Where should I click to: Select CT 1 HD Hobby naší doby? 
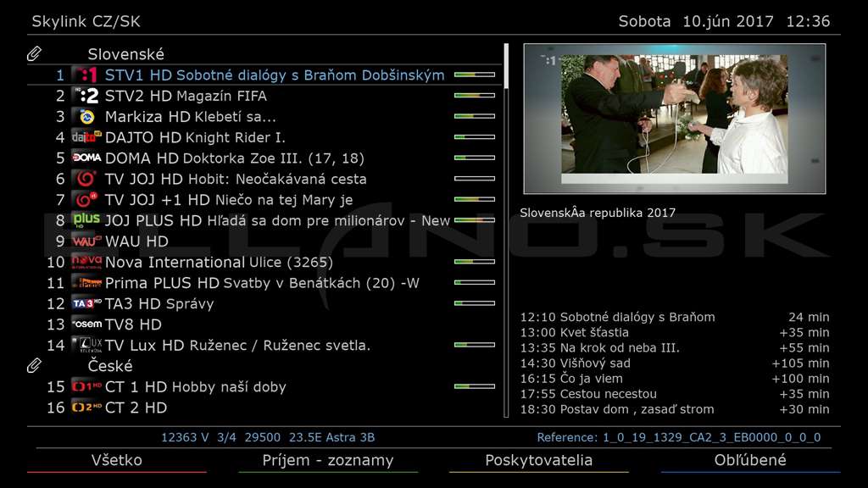pos(196,386)
